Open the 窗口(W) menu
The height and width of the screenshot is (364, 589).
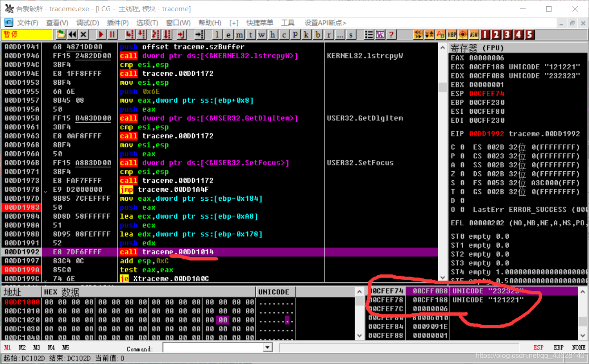(178, 23)
